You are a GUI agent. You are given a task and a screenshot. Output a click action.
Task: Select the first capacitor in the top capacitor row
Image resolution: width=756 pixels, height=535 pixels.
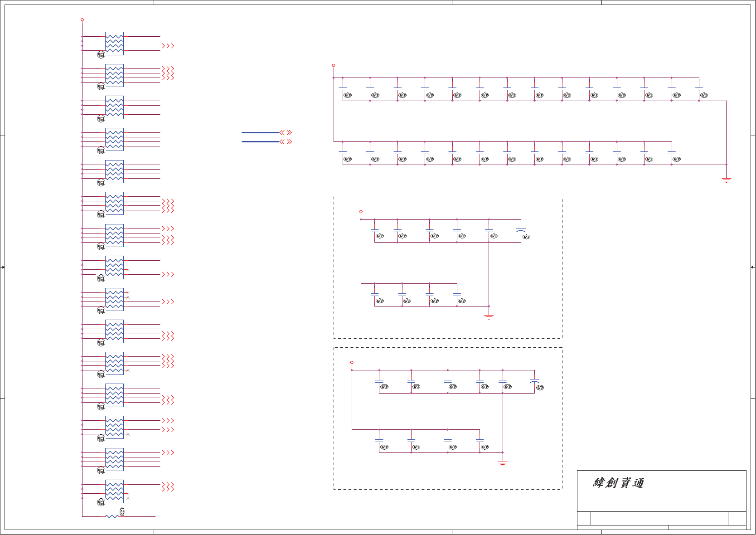tap(343, 88)
